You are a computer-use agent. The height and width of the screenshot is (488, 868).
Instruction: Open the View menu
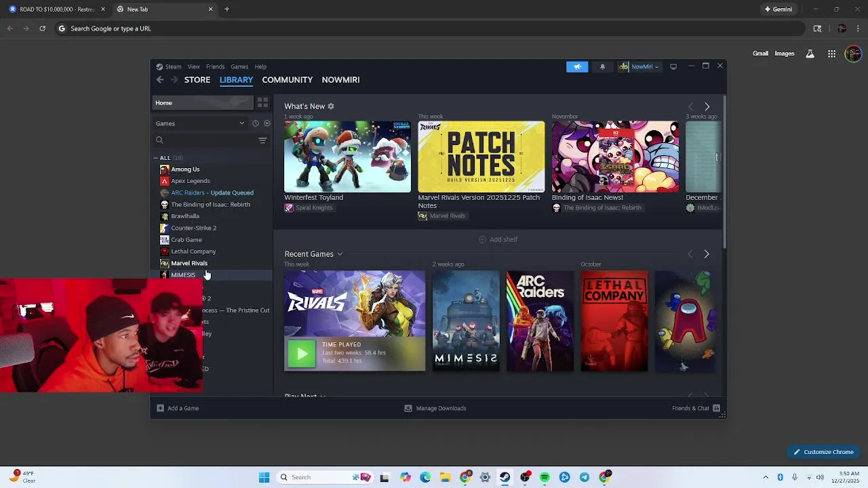point(194,66)
